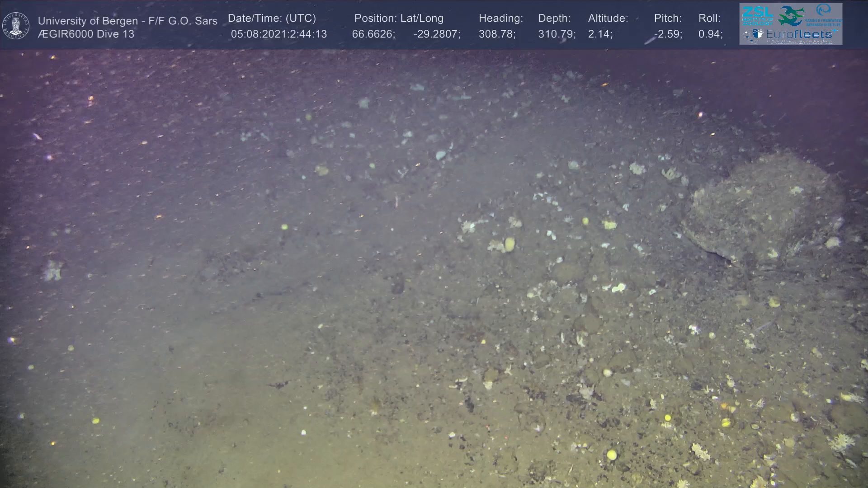Click the 'University of Bergen - F/F G.O. Sars' text

click(127, 21)
